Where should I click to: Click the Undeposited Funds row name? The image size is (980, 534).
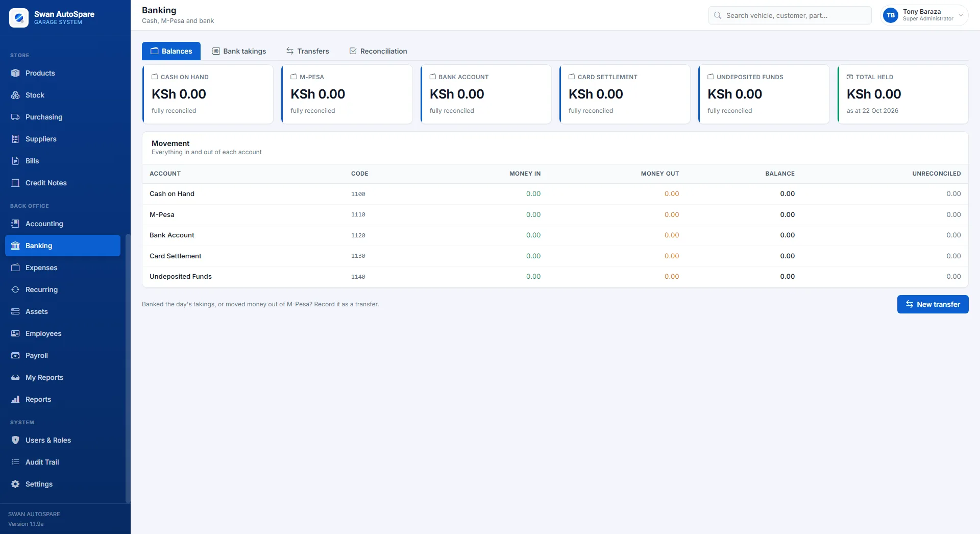[181, 277]
